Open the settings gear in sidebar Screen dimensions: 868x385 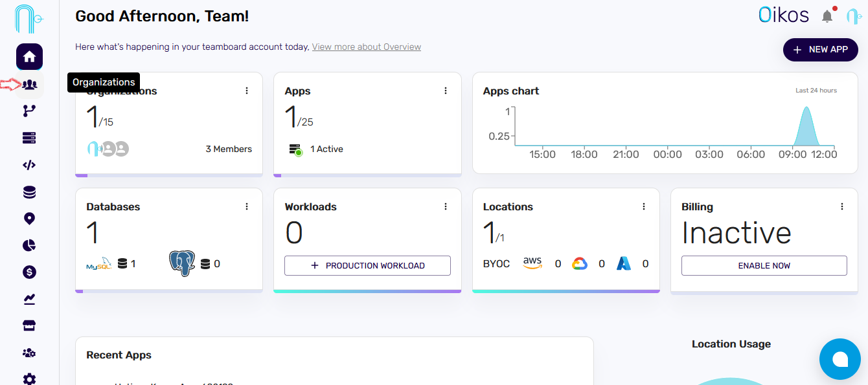tap(29, 379)
